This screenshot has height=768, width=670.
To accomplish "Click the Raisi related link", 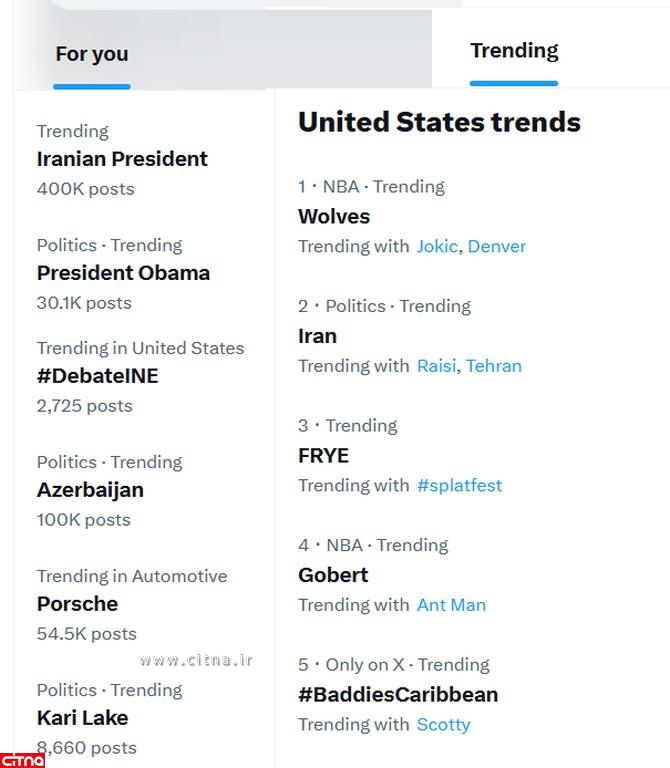I will point(437,366).
